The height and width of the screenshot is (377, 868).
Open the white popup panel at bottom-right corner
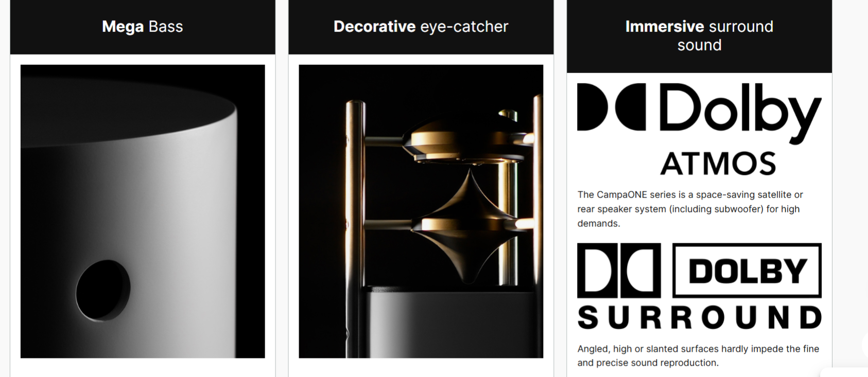[x=844, y=372]
